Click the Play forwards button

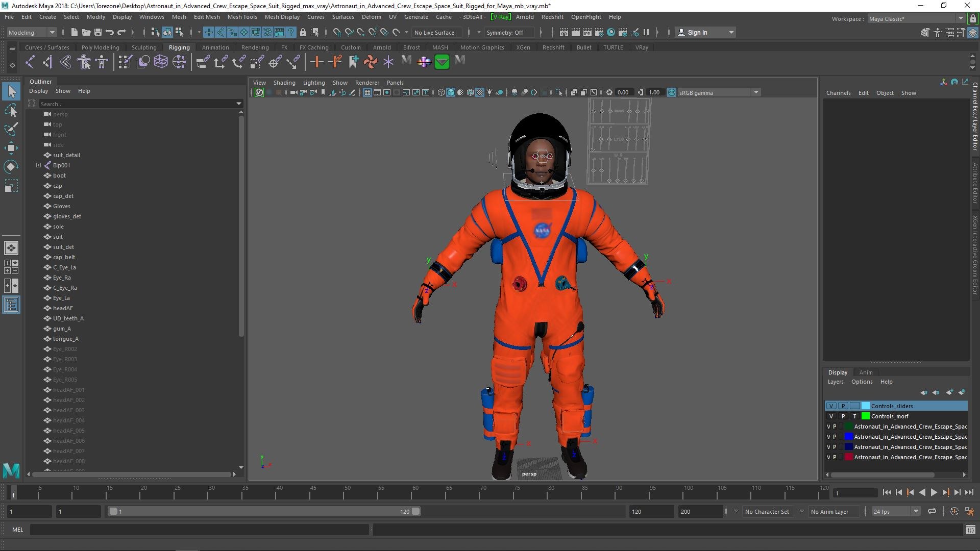point(934,492)
